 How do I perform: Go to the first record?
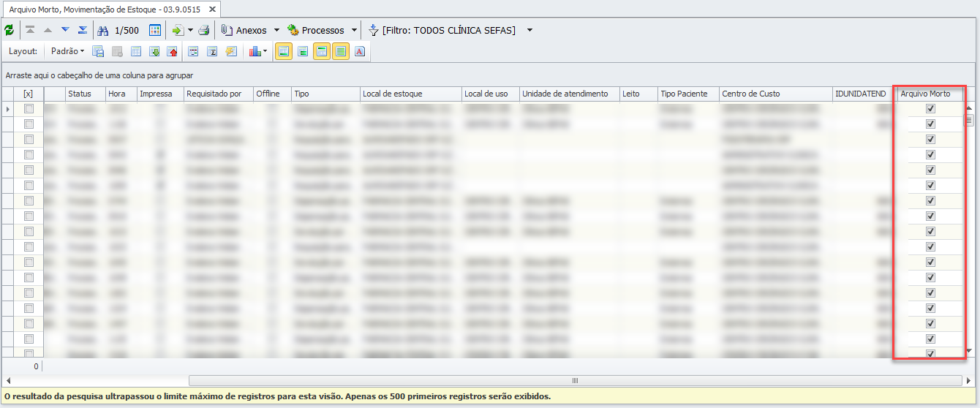pos(30,31)
